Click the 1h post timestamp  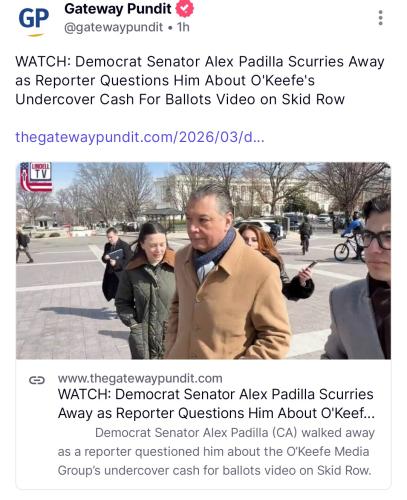click(183, 27)
